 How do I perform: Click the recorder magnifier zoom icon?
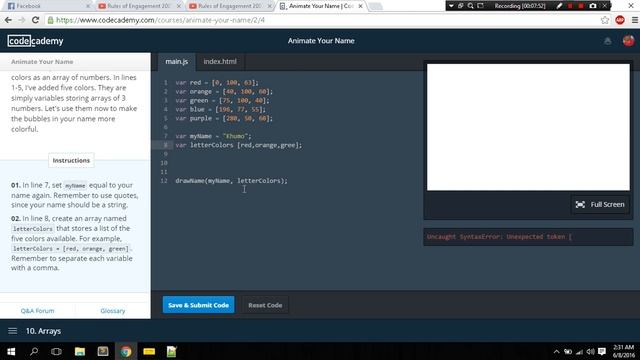point(470,6)
